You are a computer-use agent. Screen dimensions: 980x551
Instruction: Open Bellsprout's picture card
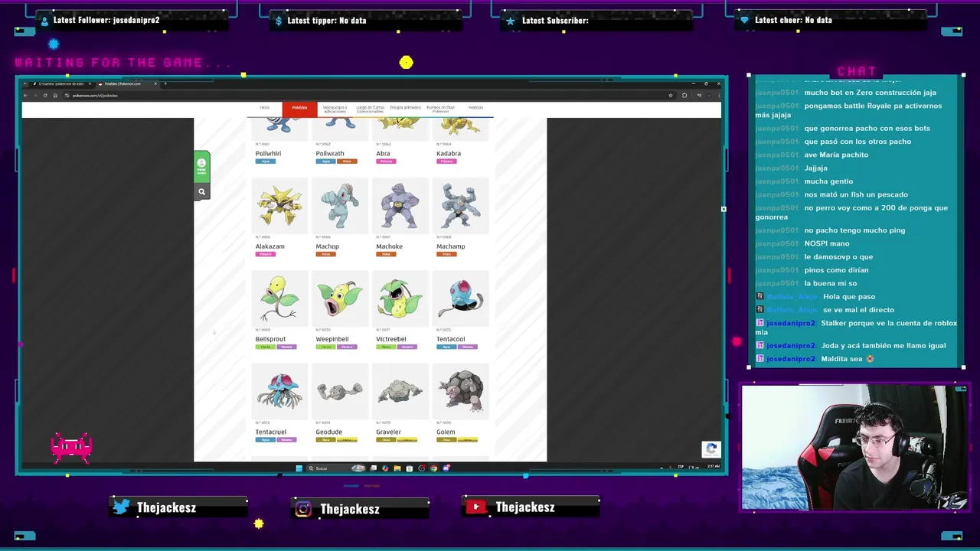279,298
